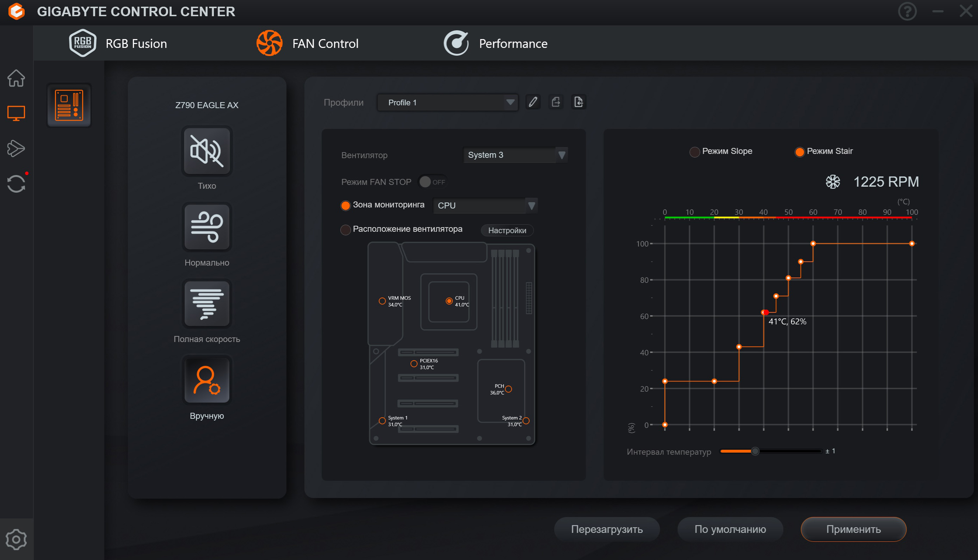
Task: Open settings gear in bottom-left corner
Action: (16, 539)
